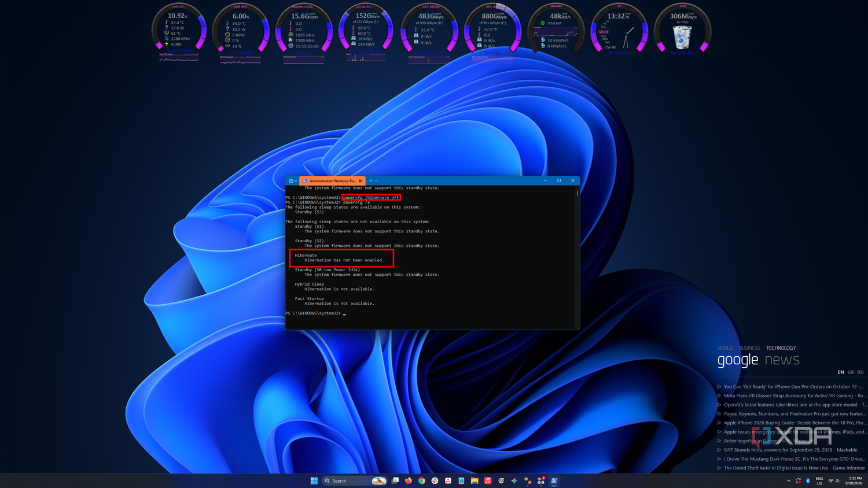The height and width of the screenshot is (488, 868).
Task: Open the Notepad taskbar icon
Action: (461, 480)
